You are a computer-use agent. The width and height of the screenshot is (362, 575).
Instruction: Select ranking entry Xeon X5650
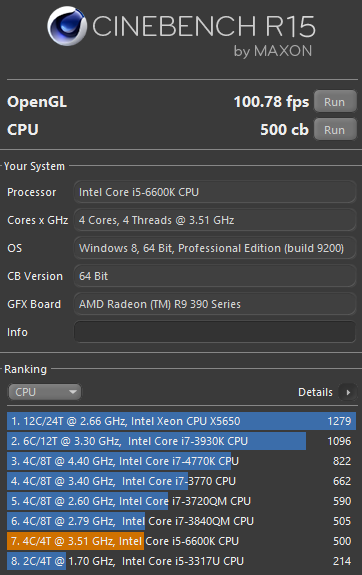[x=181, y=421]
